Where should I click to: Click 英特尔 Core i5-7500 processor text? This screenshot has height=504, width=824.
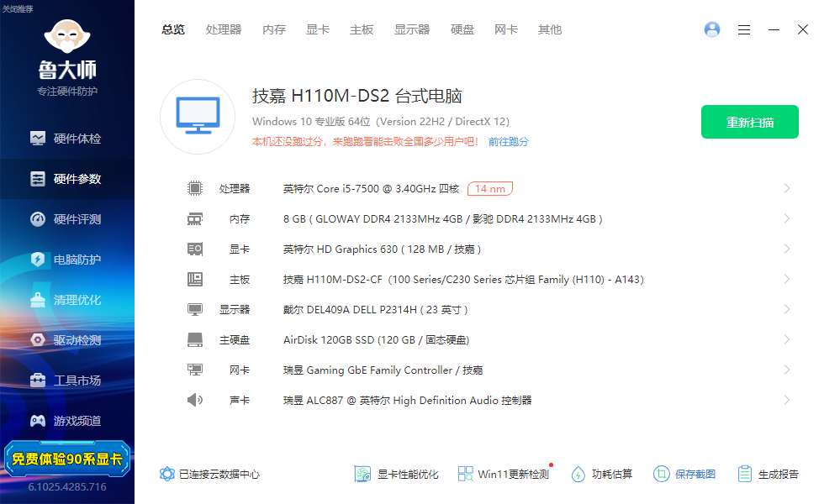[371, 188]
